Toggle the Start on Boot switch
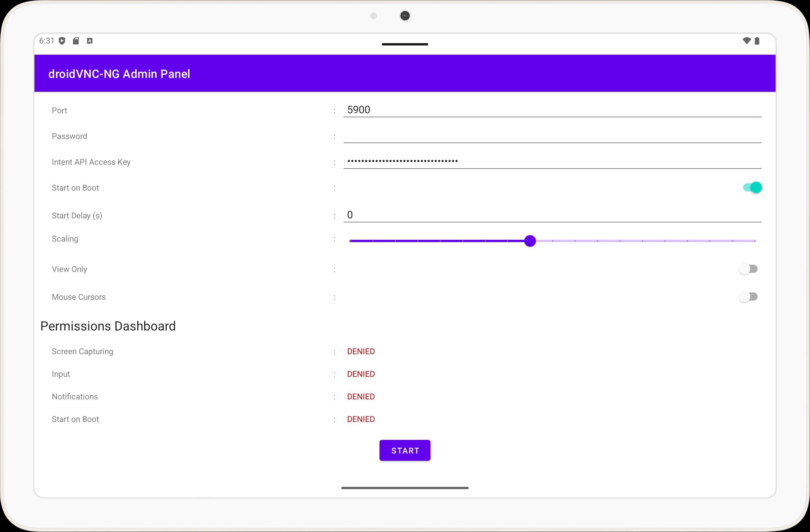The width and height of the screenshot is (810, 532). point(752,188)
